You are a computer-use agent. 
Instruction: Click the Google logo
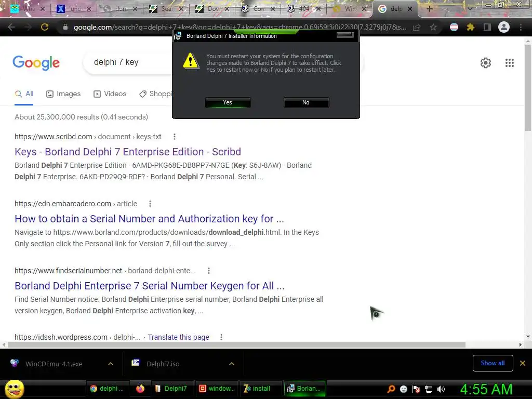pos(36,63)
